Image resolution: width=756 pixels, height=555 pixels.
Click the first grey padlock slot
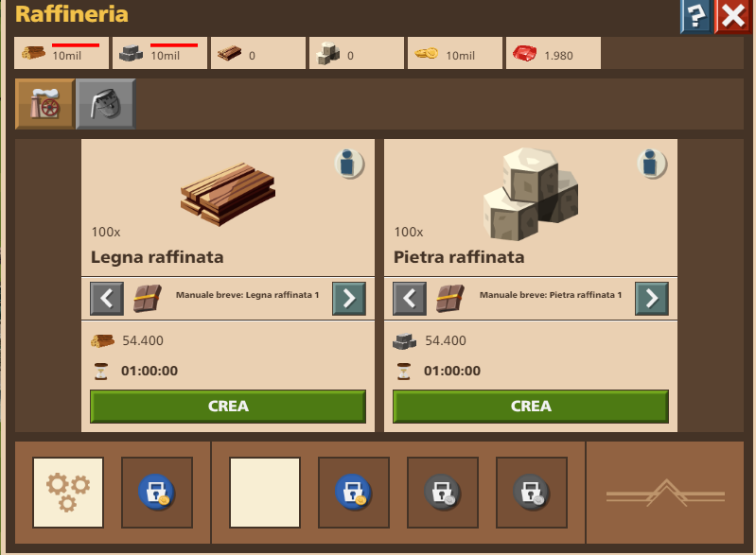coord(443,493)
